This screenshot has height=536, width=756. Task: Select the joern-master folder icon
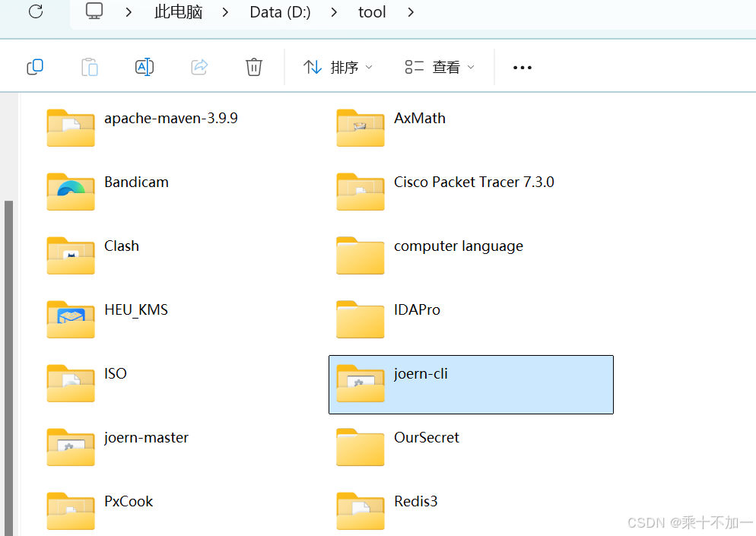[x=71, y=447]
